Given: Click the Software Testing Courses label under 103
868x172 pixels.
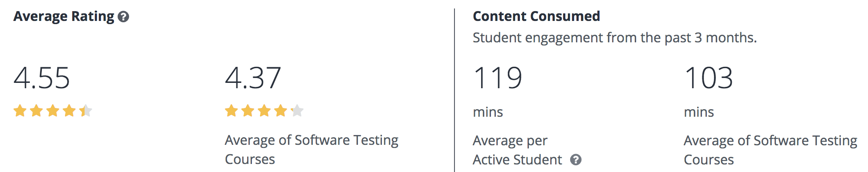Looking at the screenshot, I should click(771, 150).
